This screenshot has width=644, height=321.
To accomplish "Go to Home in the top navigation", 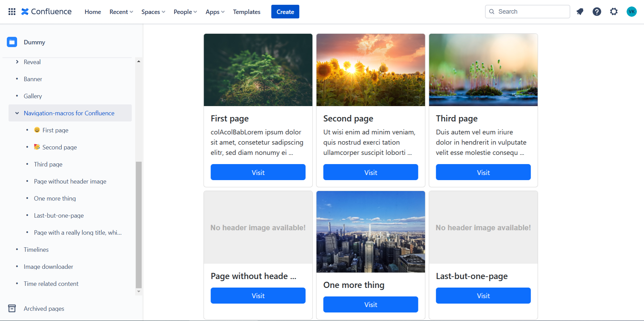I will click(x=93, y=12).
